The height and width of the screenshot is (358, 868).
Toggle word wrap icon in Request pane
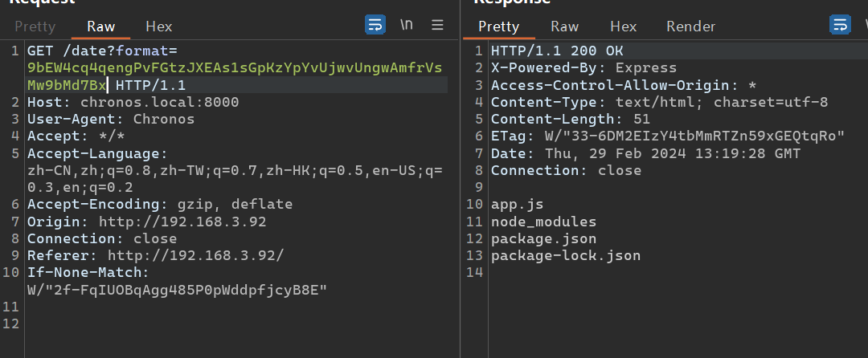(375, 25)
